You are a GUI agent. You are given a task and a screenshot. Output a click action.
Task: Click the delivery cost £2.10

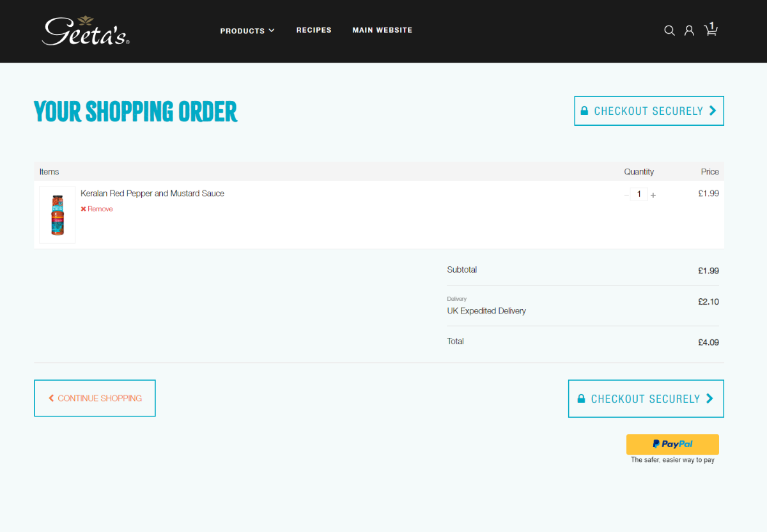708,301
